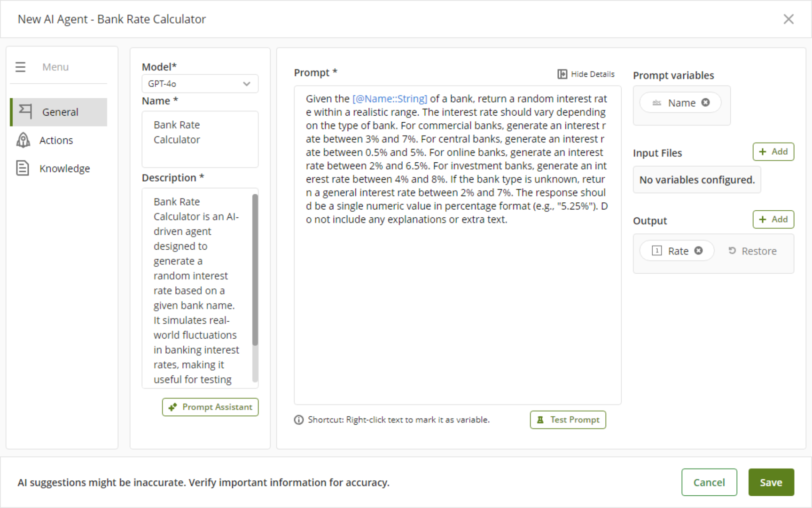Close the New AI Agent dialog
The image size is (812, 508).
(788, 19)
